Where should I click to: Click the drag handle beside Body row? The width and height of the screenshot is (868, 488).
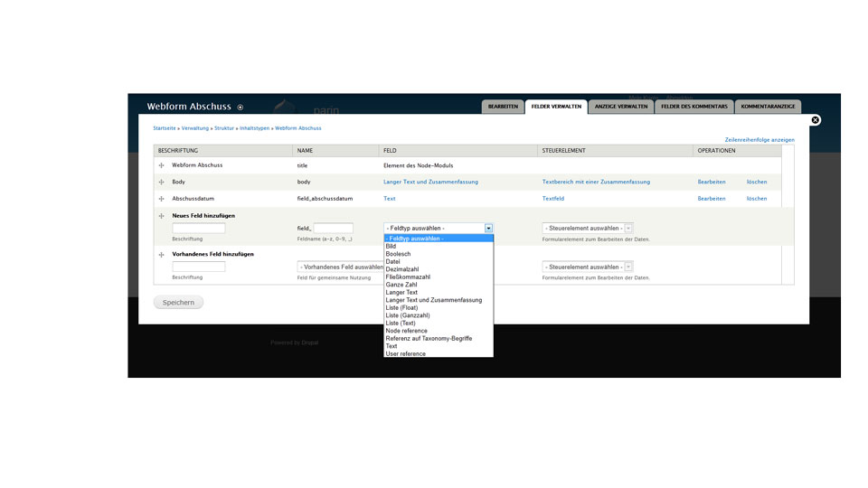click(162, 182)
